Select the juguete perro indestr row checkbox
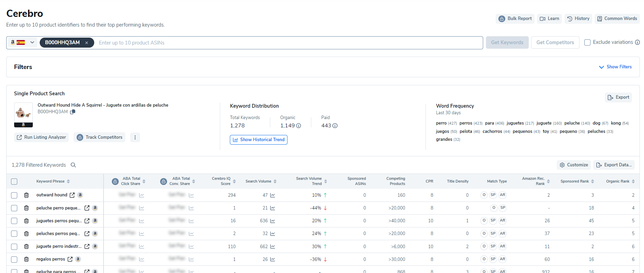Image resolution: width=644 pixels, height=273 pixels. click(x=14, y=247)
